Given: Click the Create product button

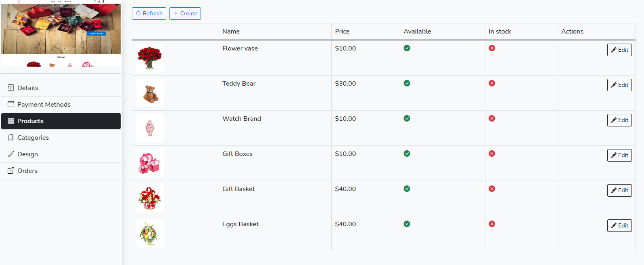Looking at the screenshot, I should pos(185,13).
